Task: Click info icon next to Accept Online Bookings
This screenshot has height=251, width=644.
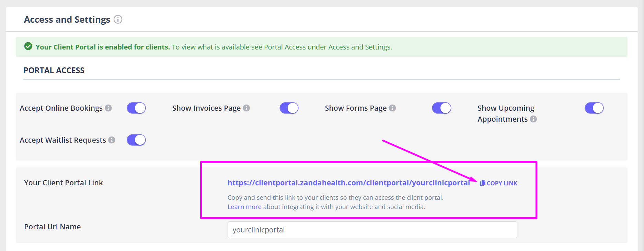Action: (x=108, y=108)
